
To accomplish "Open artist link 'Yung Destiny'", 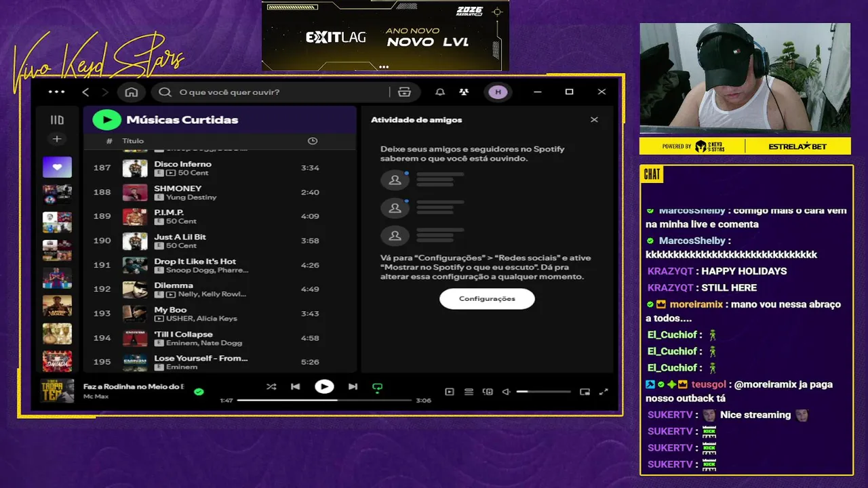I will (x=191, y=197).
